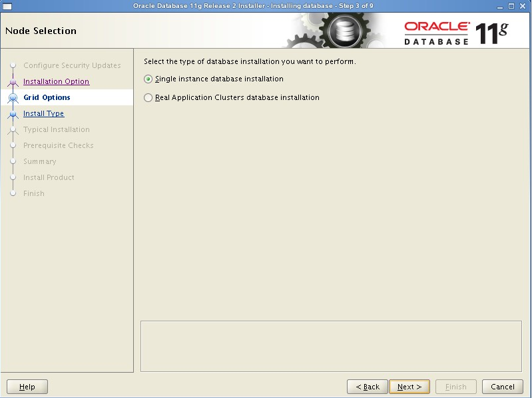Select the Grid Options step in sidebar
The height and width of the screenshot is (398, 532).
point(47,97)
